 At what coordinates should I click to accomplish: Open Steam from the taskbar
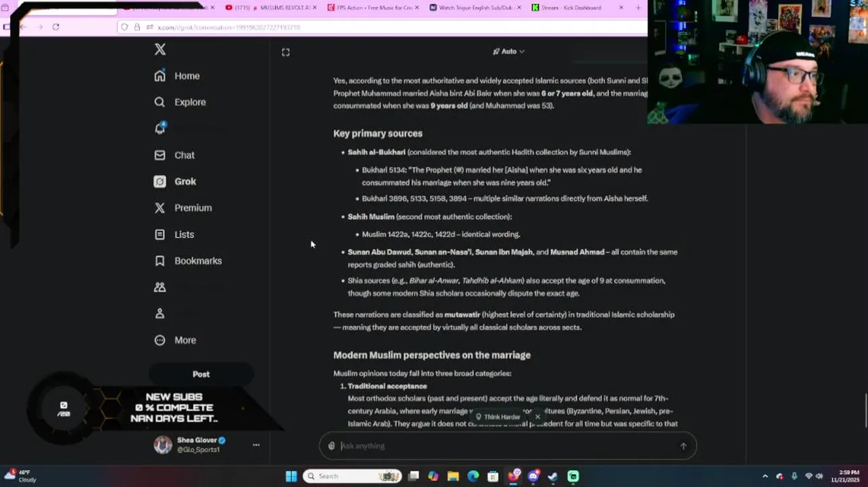pos(553,476)
